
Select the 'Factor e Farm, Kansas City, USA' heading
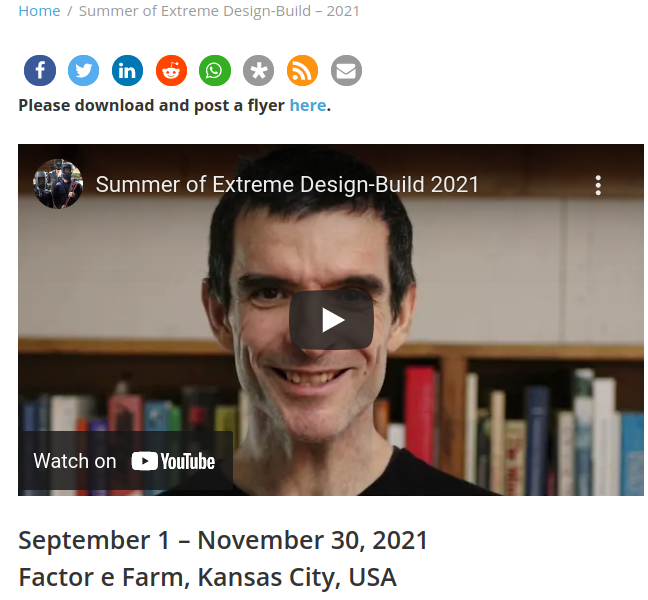[207, 577]
